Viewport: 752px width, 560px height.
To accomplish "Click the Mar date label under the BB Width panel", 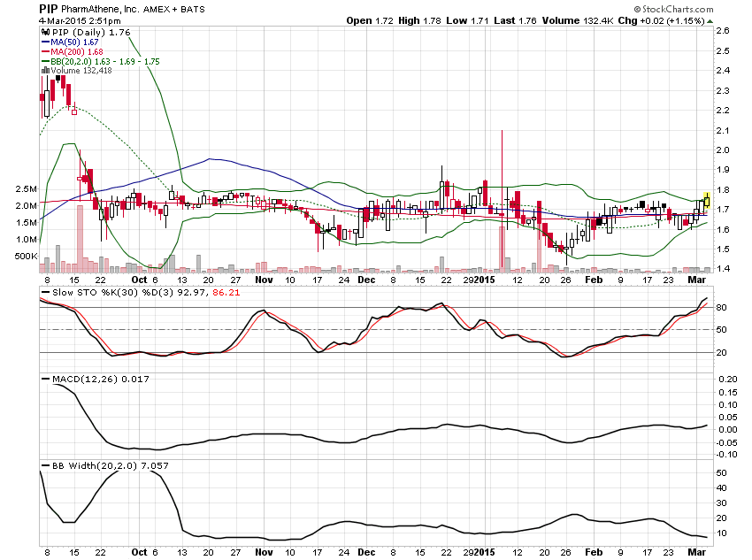I will pos(697,552).
